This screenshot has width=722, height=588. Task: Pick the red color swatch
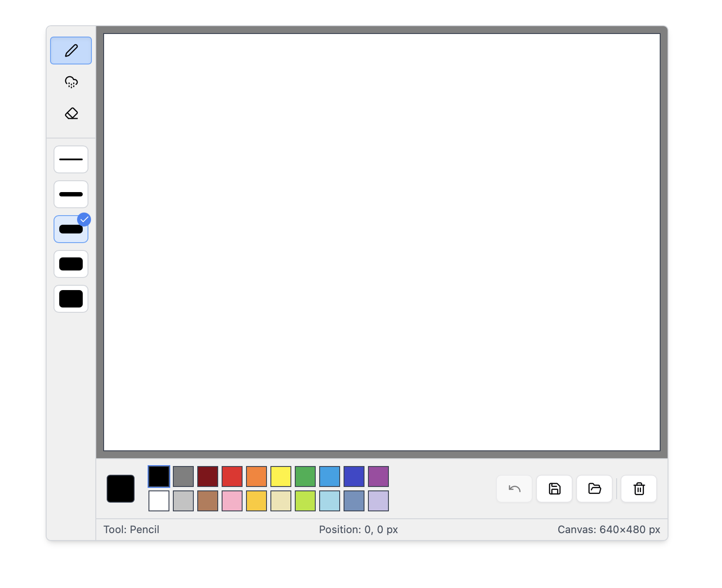click(x=232, y=476)
